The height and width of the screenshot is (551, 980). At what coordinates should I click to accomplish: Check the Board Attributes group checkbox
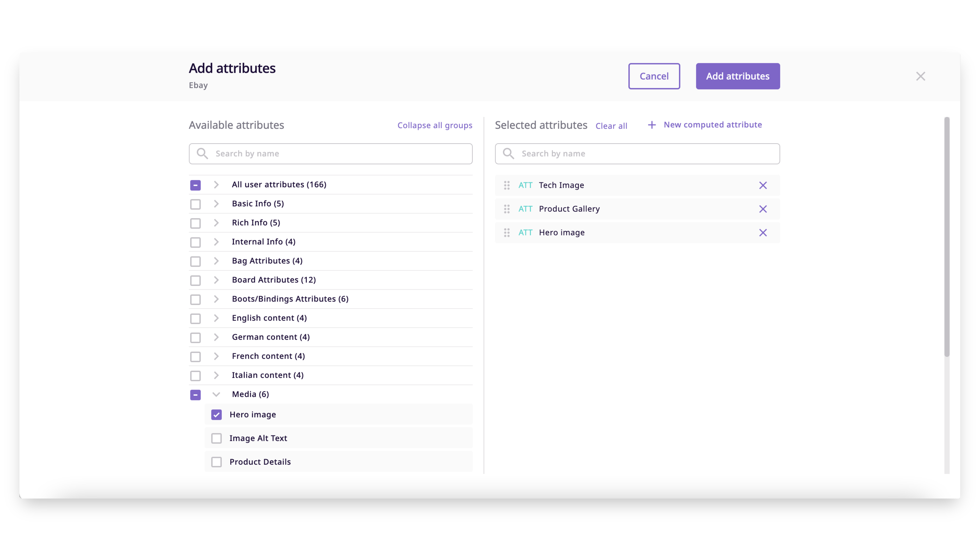coord(195,280)
